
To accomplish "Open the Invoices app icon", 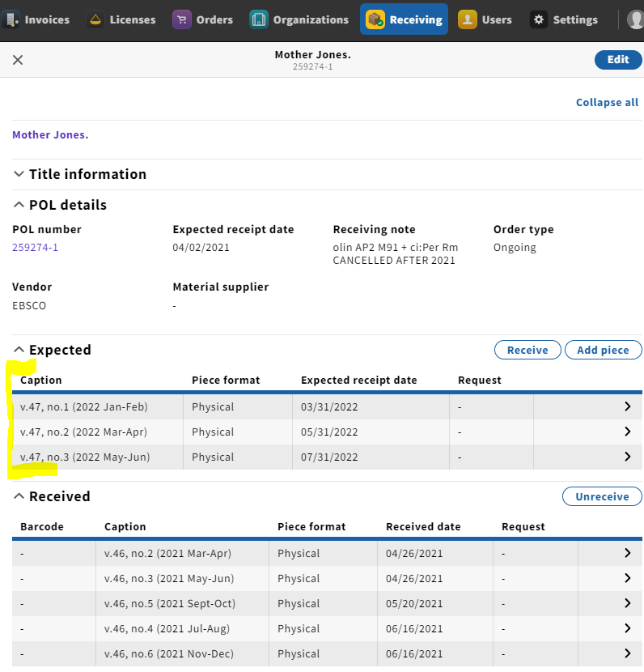I will click(x=11, y=19).
